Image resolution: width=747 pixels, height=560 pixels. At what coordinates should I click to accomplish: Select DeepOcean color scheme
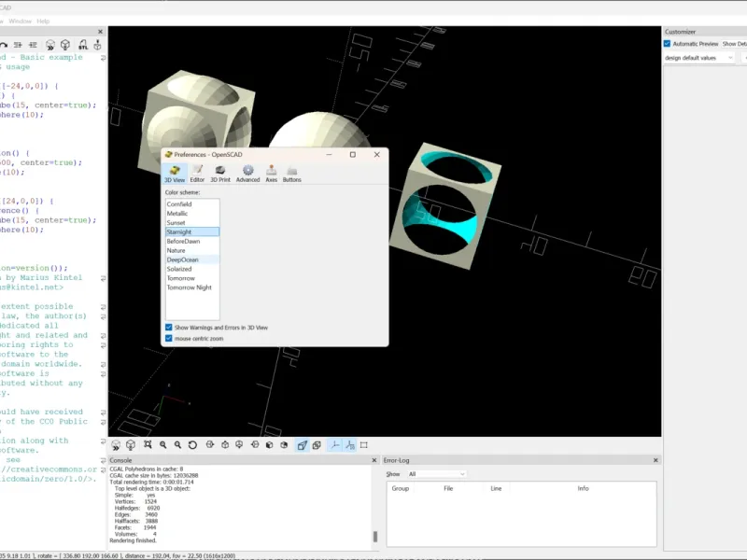(x=192, y=260)
